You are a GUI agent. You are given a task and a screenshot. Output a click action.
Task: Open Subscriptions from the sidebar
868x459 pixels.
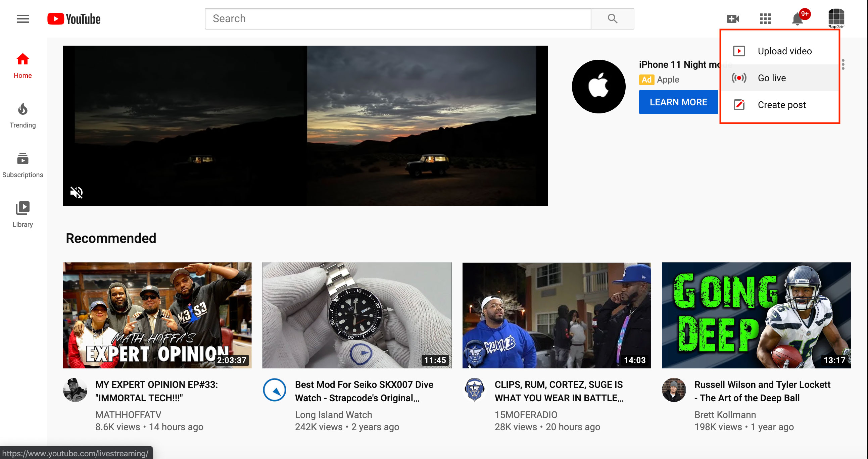pos(22,165)
